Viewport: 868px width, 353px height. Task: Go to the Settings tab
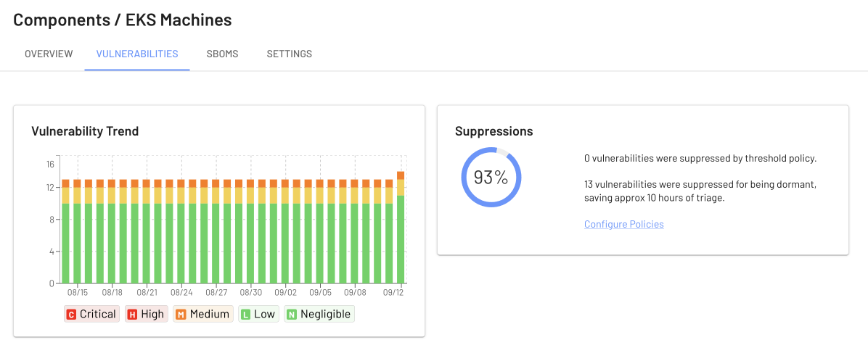coord(290,54)
